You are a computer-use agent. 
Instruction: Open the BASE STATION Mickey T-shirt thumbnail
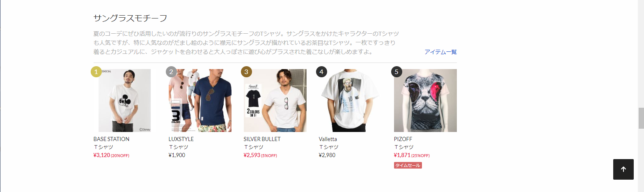pyautogui.click(x=124, y=100)
